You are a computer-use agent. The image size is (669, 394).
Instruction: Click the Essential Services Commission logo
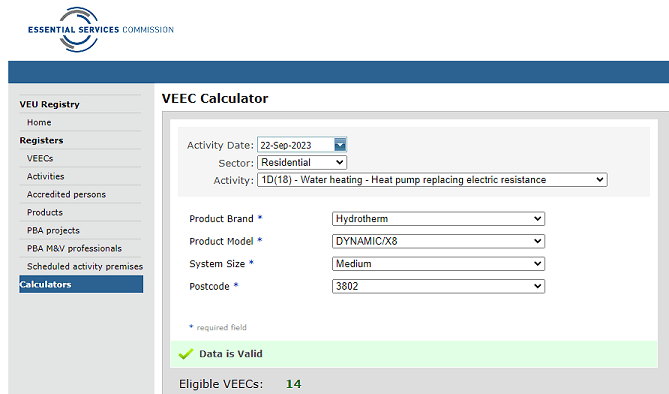click(101, 29)
